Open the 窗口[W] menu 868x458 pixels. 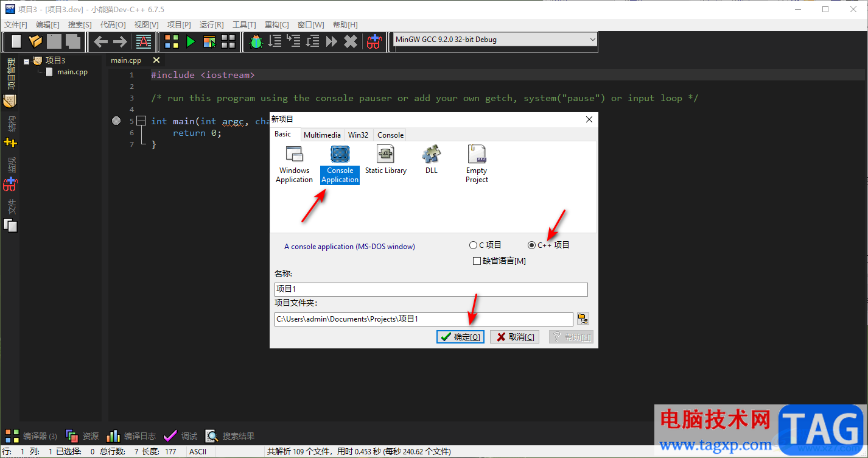310,24
